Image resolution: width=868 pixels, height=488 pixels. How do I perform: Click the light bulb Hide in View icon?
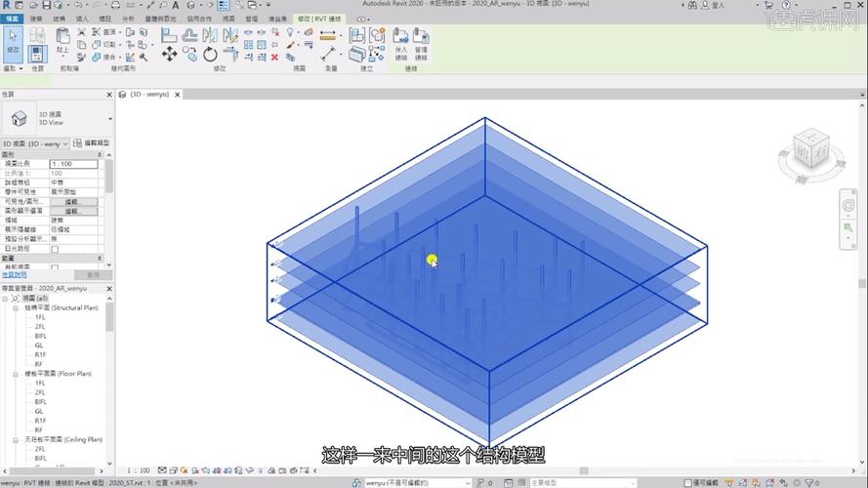click(x=290, y=33)
